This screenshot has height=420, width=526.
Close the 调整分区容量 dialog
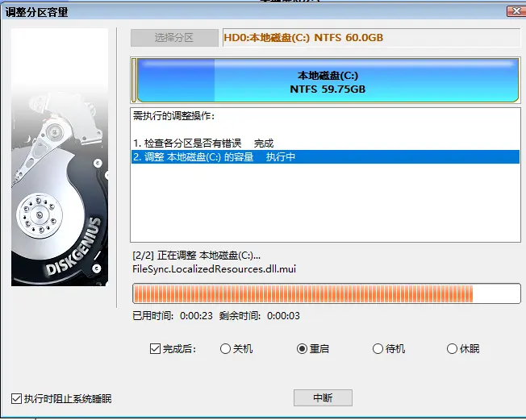tap(516, 11)
